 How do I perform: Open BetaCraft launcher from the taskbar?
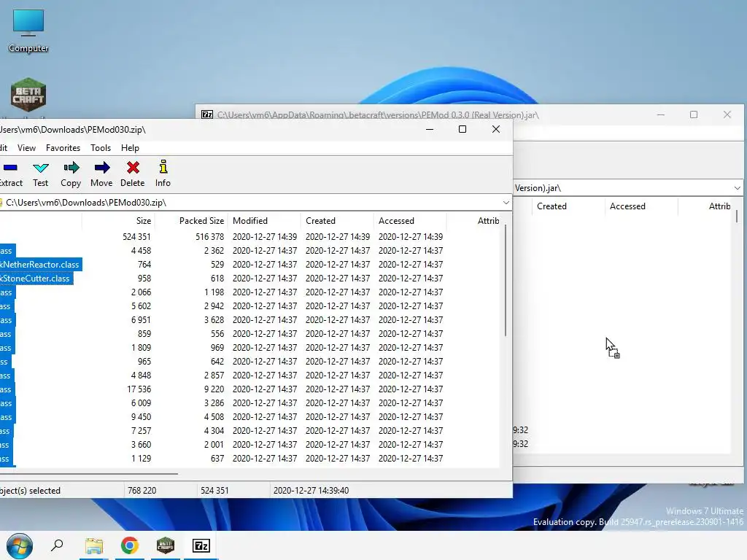pyautogui.click(x=166, y=545)
